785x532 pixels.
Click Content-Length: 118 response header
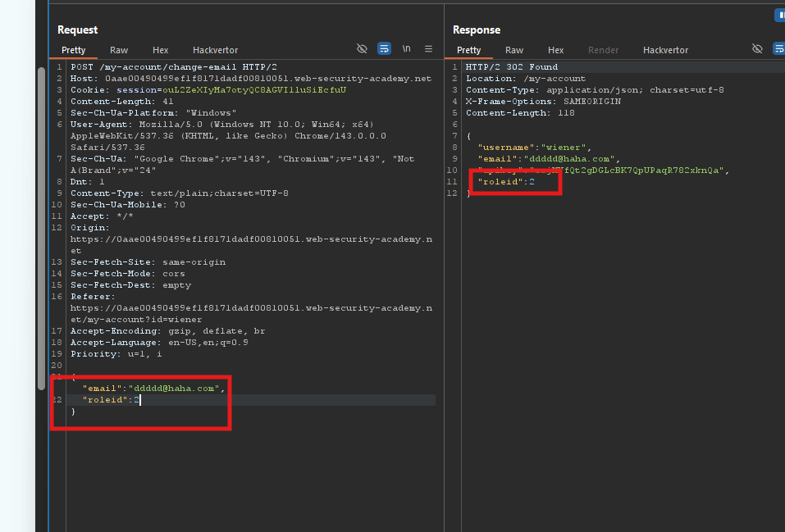pyautogui.click(x=520, y=112)
